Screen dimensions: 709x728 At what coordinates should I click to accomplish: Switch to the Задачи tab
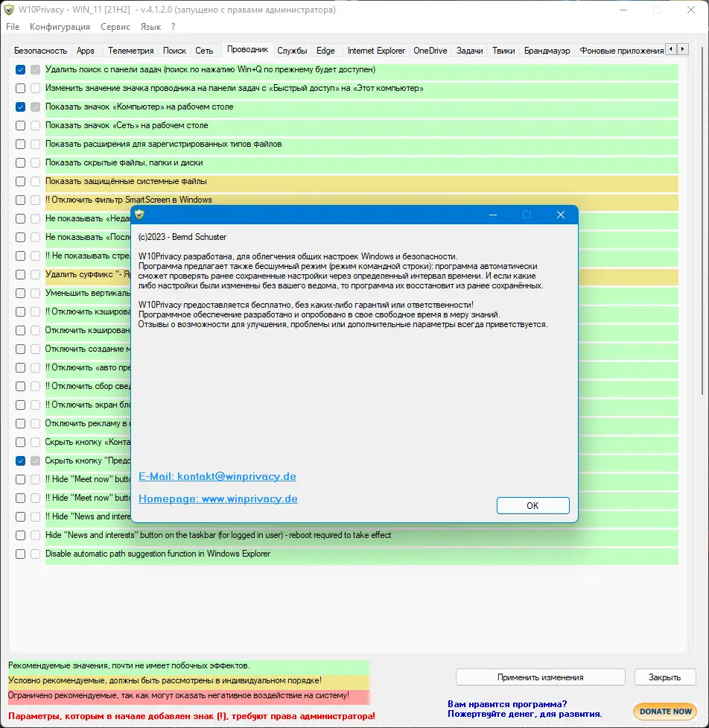470,51
